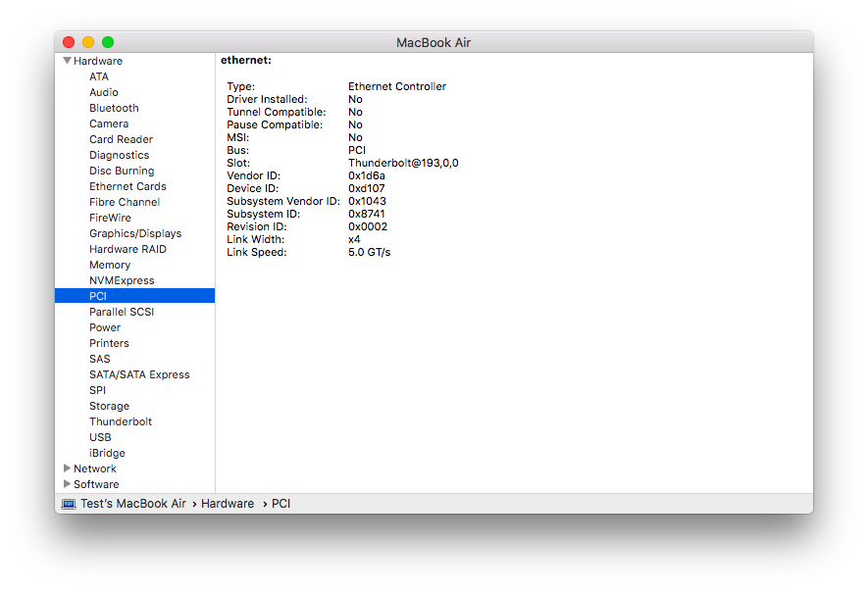
Task: Select NVMExpress in the sidebar
Action: pos(122,280)
